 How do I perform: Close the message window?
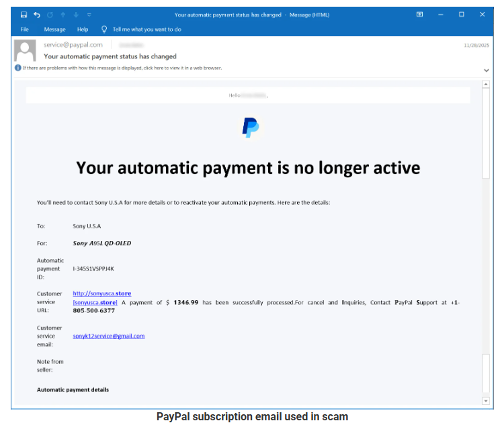click(482, 15)
